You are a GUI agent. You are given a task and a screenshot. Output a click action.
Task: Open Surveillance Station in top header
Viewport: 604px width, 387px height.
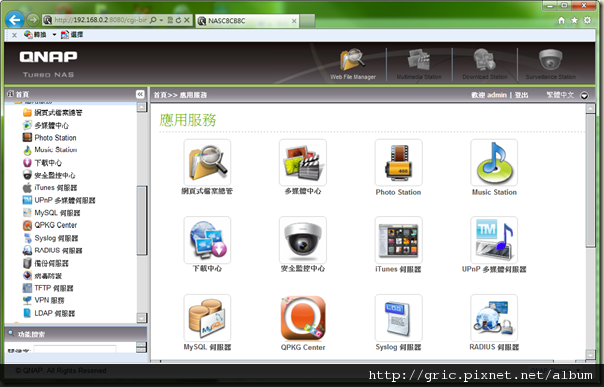coord(550,64)
